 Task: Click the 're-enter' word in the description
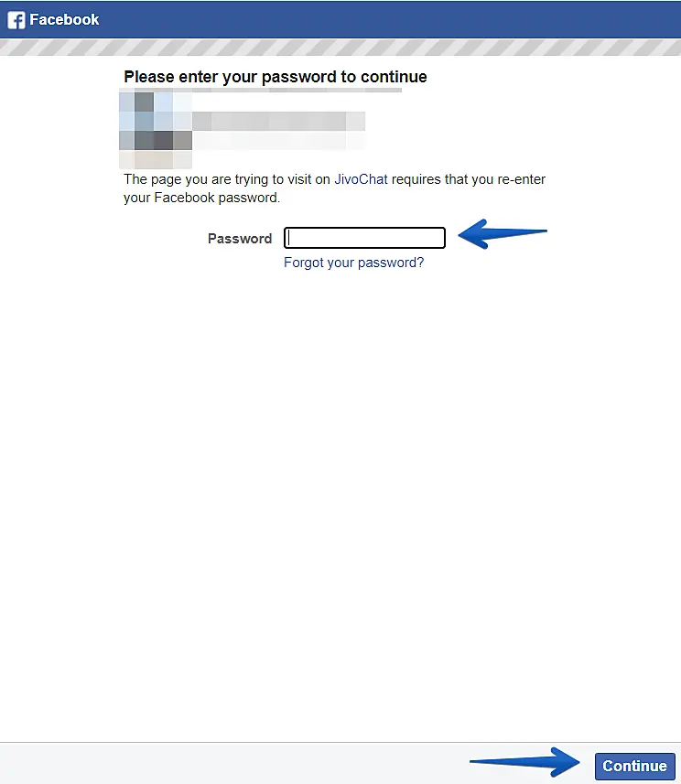point(521,179)
